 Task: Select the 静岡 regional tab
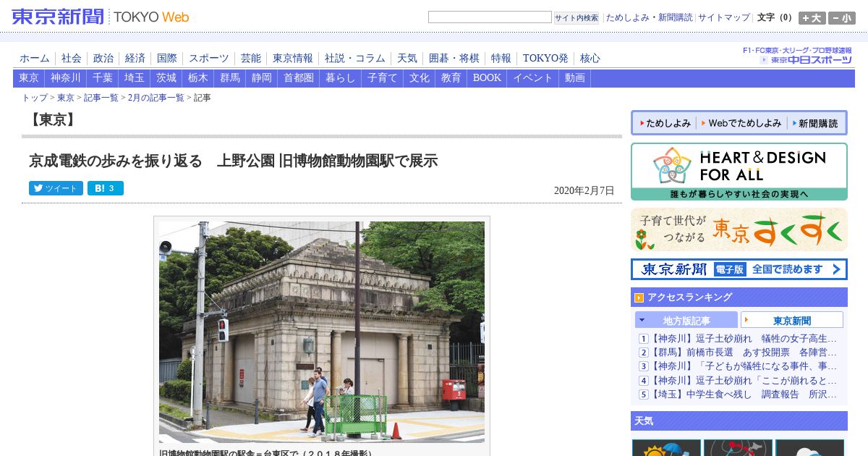(x=262, y=78)
